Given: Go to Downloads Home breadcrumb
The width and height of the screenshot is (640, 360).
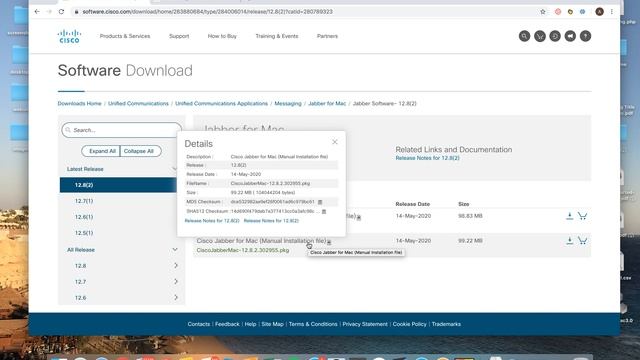Looking at the screenshot, I should click(79, 104).
